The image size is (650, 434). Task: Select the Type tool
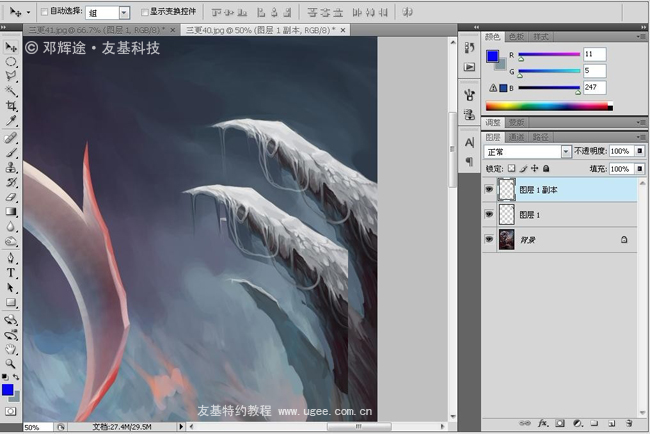coord(11,273)
